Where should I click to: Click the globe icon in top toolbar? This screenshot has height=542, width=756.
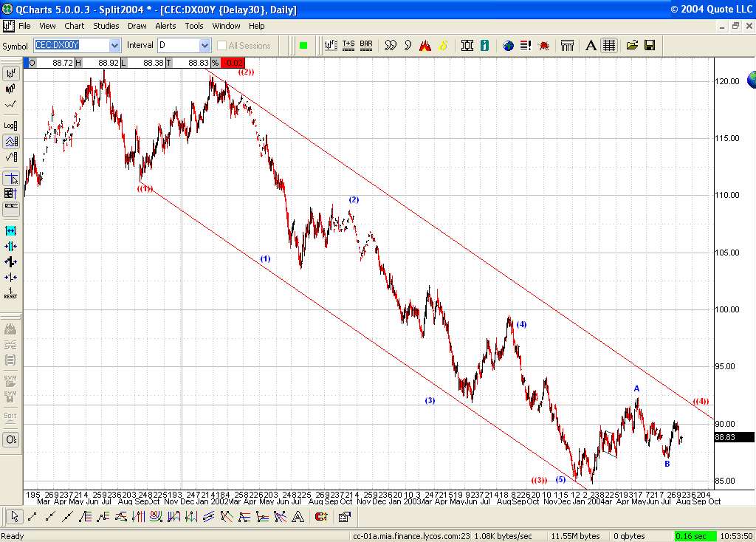coord(508,45)
